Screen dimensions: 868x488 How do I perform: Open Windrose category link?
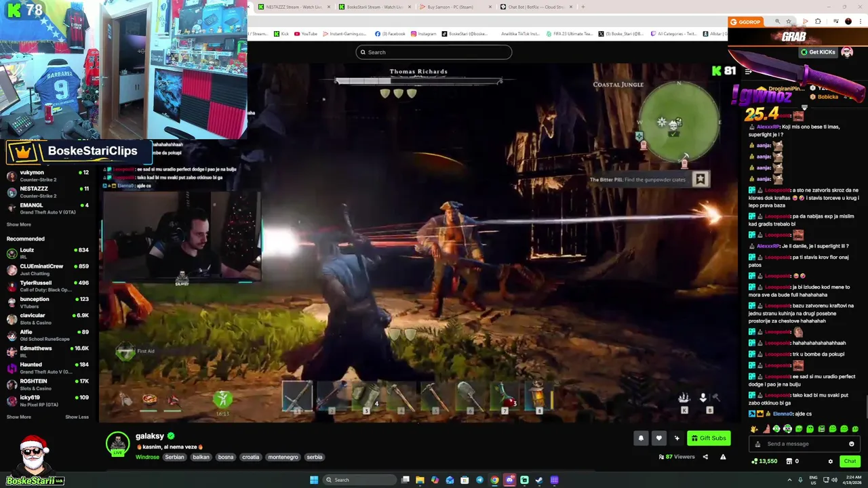(x=147, y=457)
